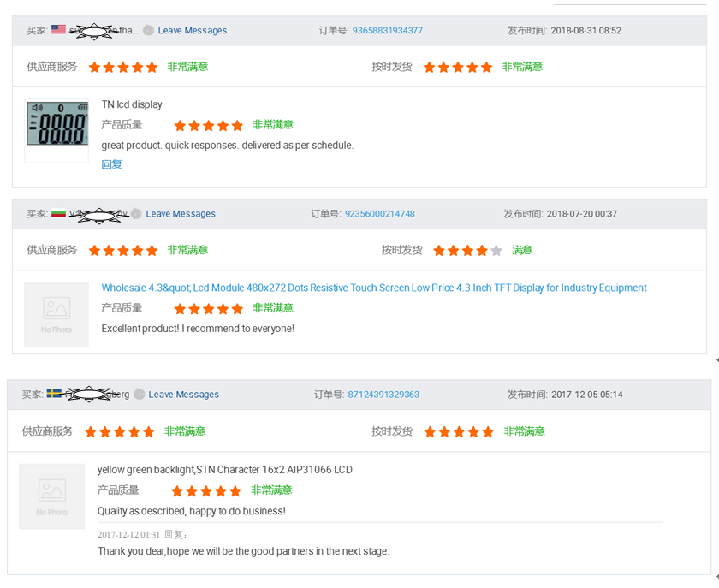Open order number 93658831934377
The width and height of the screenshot is (719, 588).
(x=387, y=31)
